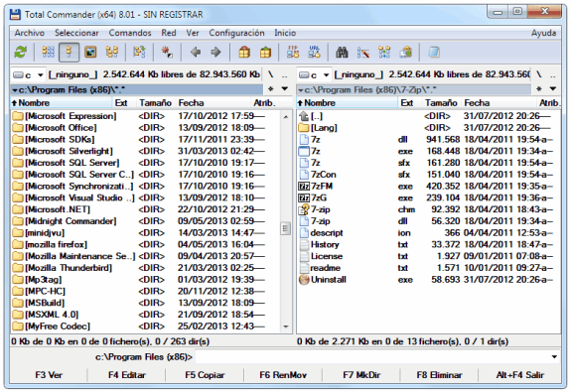Click the F5 Copiar button
571x392 pixels.
pyautogui.click(x=205, y=375)
